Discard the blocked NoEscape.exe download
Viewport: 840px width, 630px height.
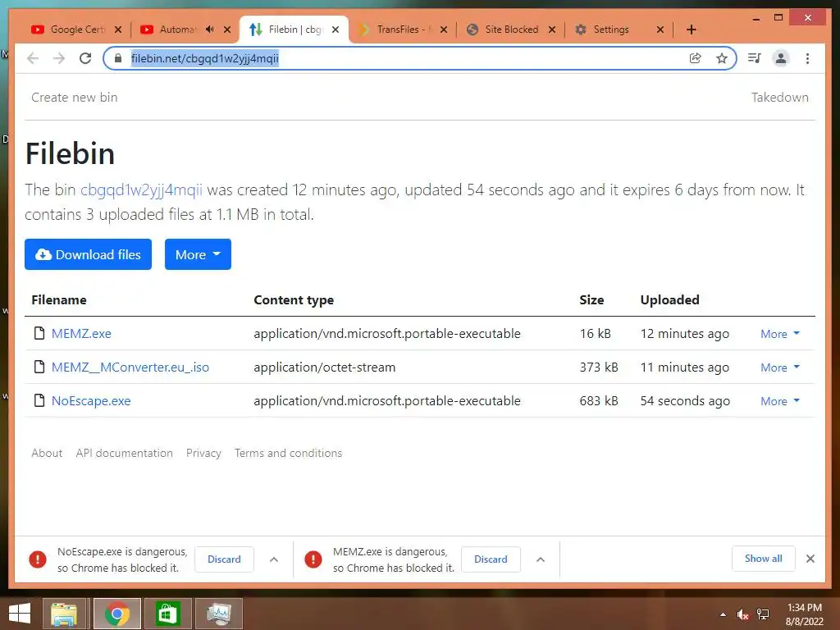[x=224, y=559]
